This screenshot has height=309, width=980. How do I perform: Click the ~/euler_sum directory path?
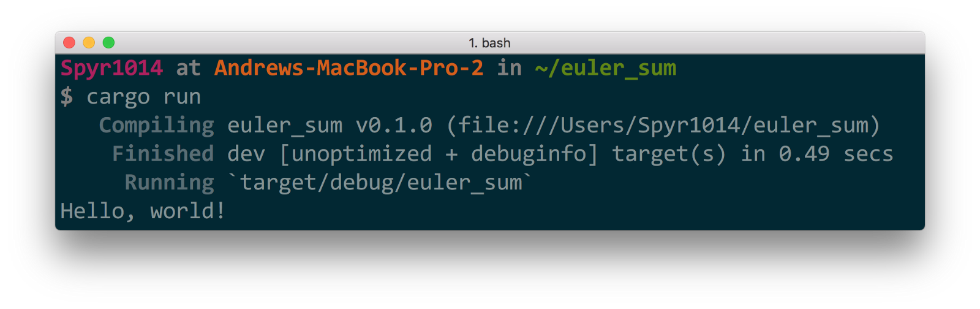point(606,68)
